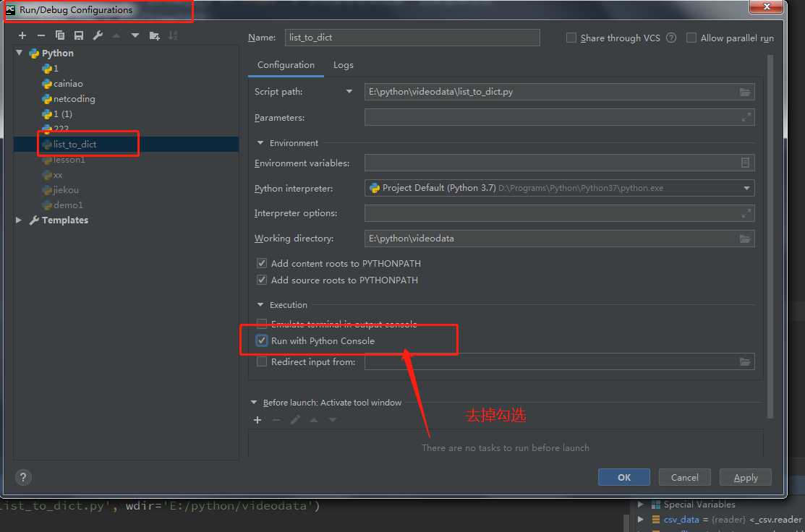Switch to Logs tab
805x532 pixels.
343,65
